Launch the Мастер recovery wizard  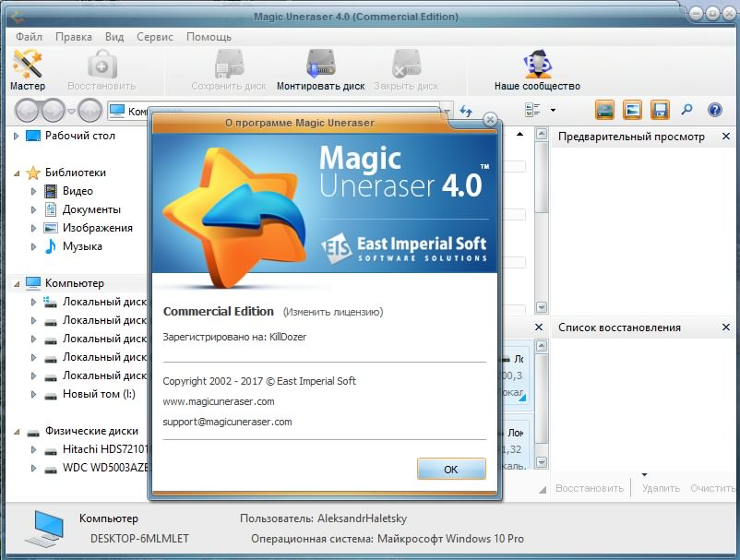pos(27,70)
